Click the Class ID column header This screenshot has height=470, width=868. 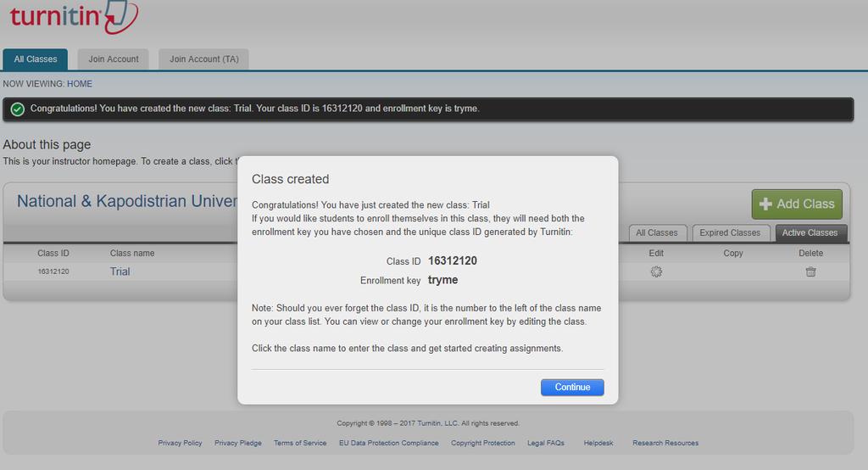53,254
